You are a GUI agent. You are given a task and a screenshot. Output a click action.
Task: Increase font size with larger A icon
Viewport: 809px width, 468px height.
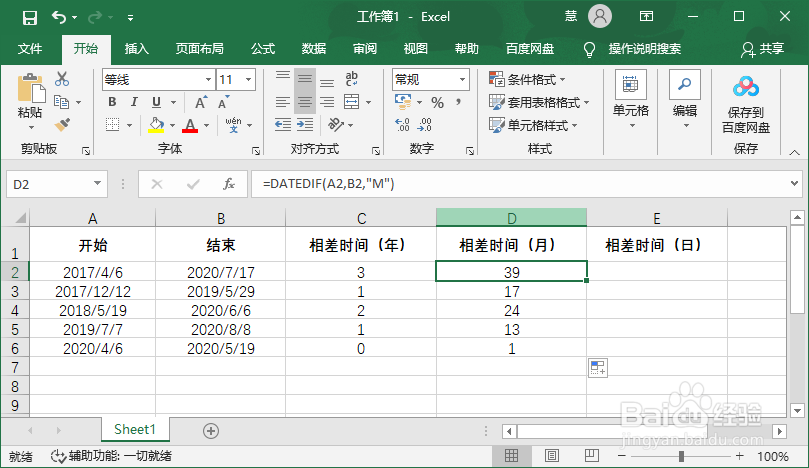click(201, 102)
